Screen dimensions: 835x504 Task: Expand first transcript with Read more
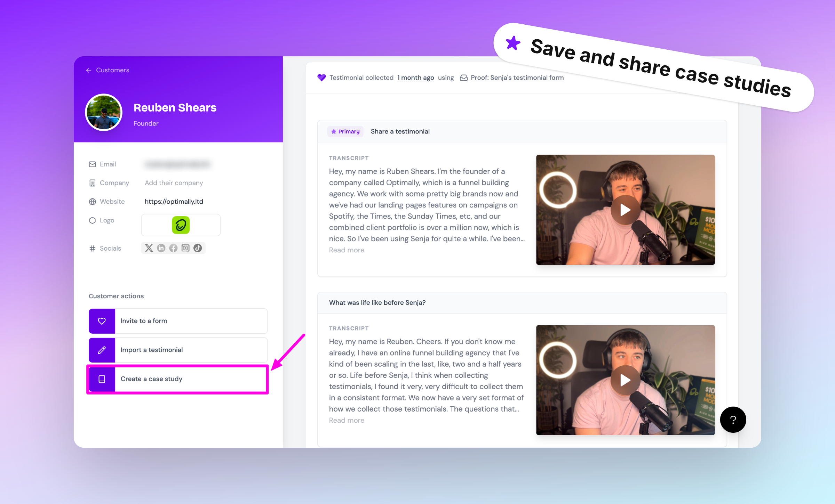[x=347, y=250]
